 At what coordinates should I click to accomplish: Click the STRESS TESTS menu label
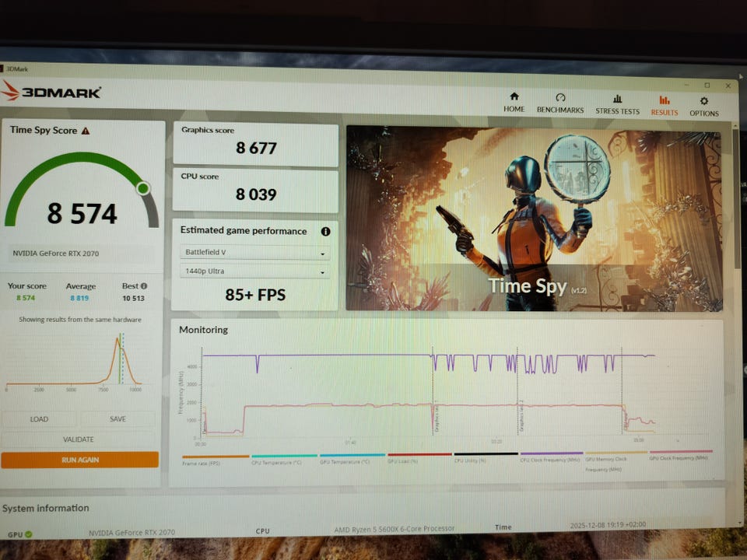coord(617,111)
